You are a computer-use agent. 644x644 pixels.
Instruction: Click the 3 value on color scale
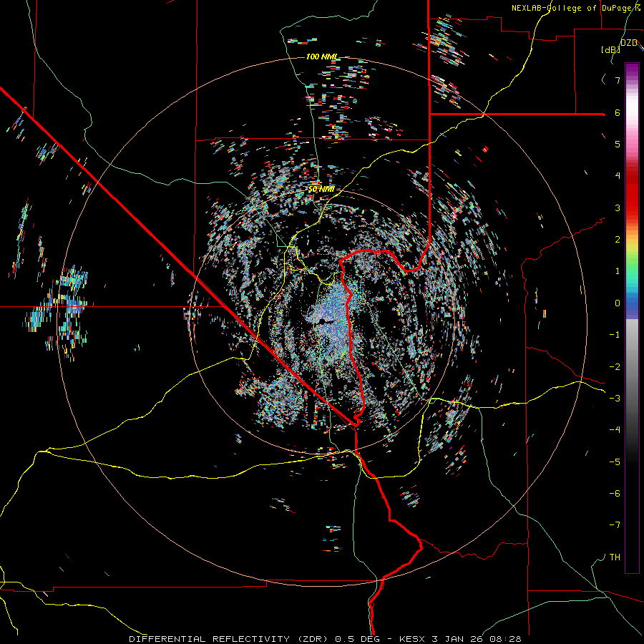pyautogui.click(x=618, y=208)
